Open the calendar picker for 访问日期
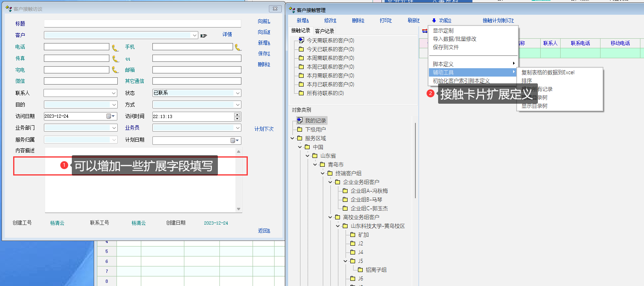644x286 pixels. coord(111,116)
